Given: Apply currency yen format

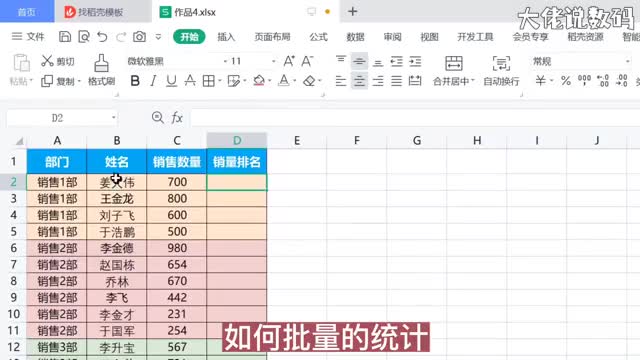Looking at the screenshot, I should 540,81.
